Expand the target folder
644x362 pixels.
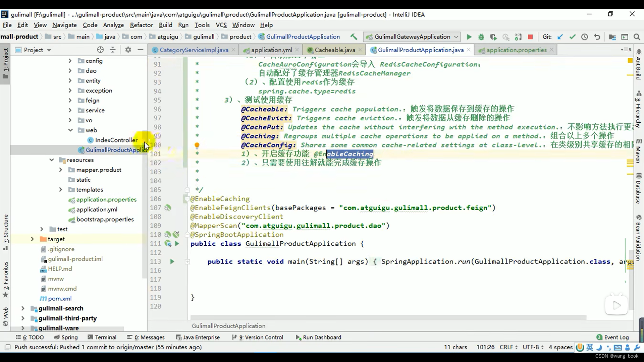point(32,239)
